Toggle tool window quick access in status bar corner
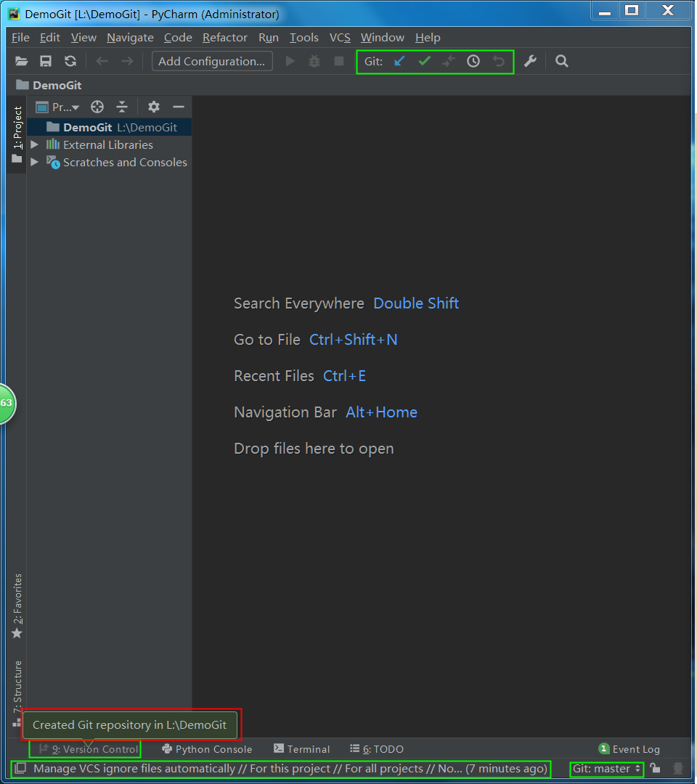Image resolution: width=697 pixels, height=784 pixels. [x=20, y=768]
